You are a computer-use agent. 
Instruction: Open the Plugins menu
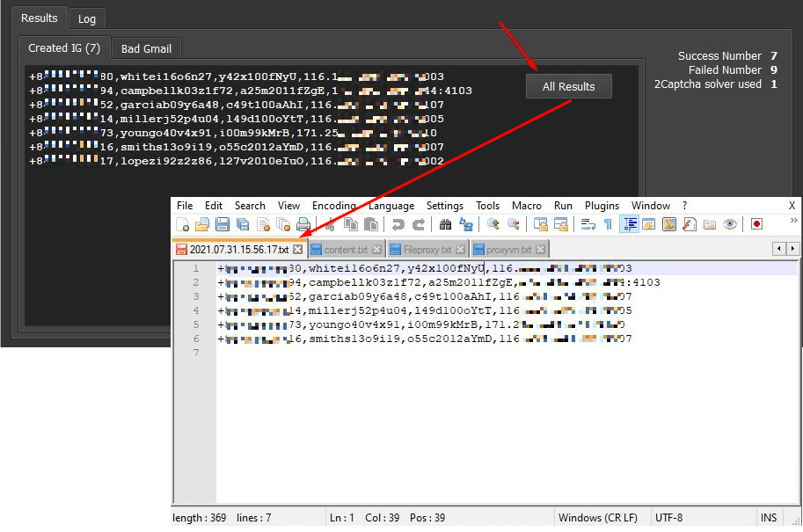(602, 206)
